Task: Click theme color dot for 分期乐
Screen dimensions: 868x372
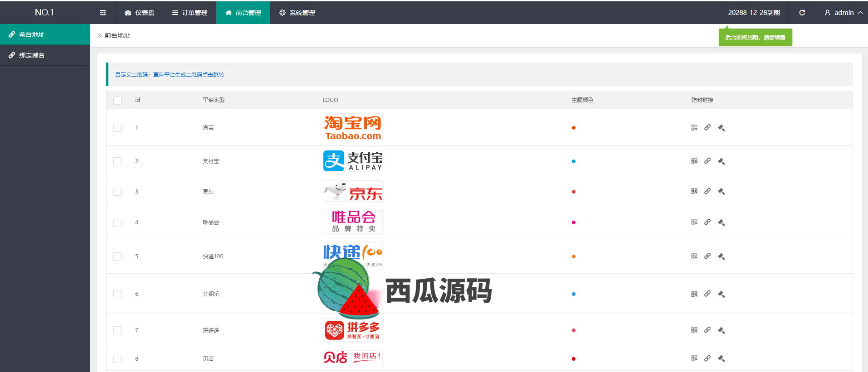Action: pyautogui.click(x=574, y=294)
